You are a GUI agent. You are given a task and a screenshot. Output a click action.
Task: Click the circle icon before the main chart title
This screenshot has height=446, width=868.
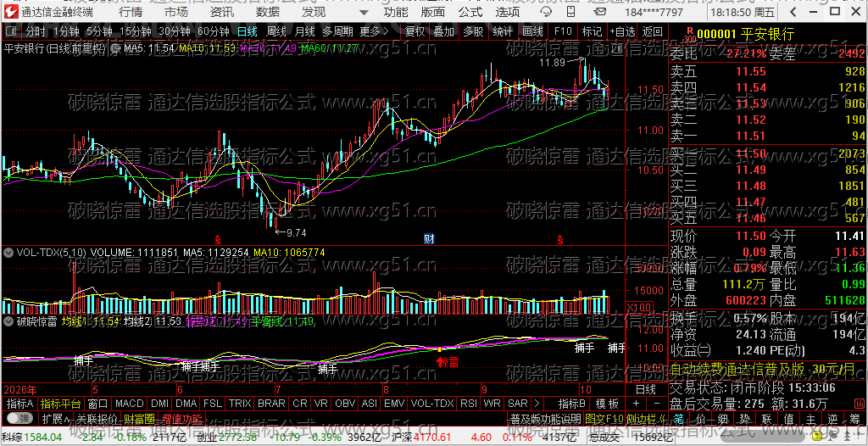[115, 48]
